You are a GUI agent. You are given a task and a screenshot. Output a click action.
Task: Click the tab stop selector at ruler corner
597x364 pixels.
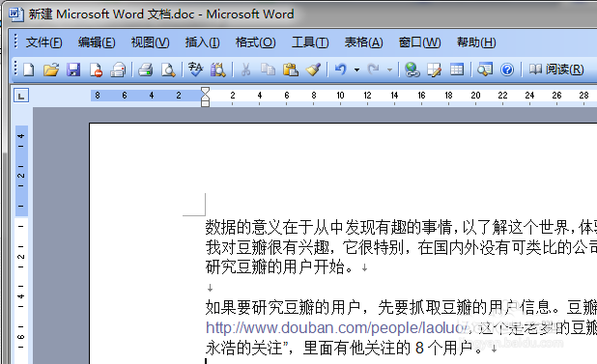coord(21,95)
